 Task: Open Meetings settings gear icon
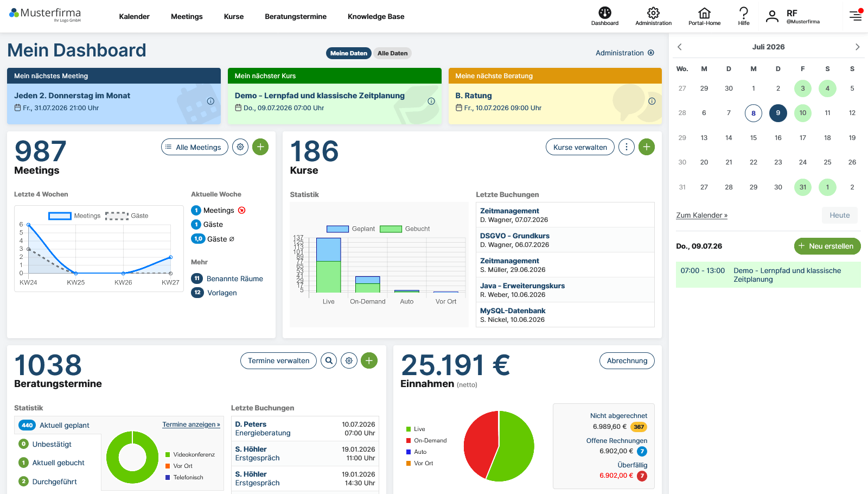coord(240,147)
